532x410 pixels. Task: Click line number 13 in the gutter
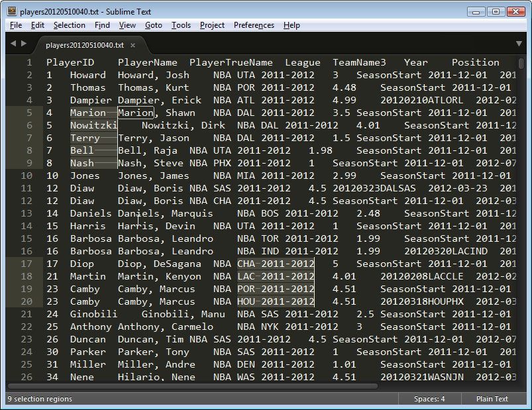[x=27, y=213]
